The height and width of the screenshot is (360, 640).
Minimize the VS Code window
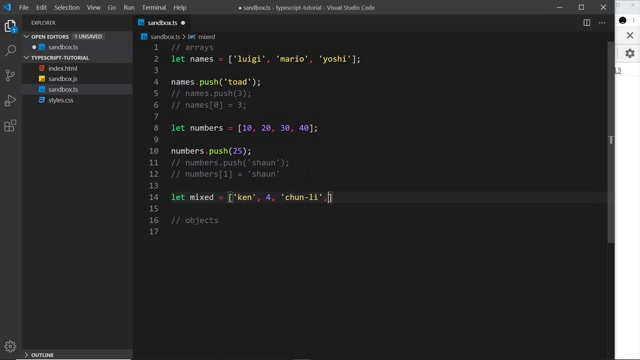(560, 7)
